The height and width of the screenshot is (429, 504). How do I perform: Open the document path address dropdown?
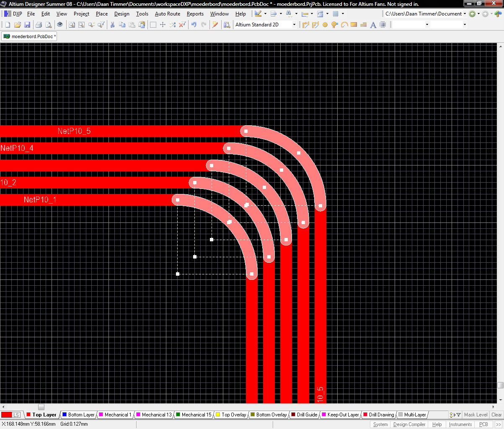(465, 14)
